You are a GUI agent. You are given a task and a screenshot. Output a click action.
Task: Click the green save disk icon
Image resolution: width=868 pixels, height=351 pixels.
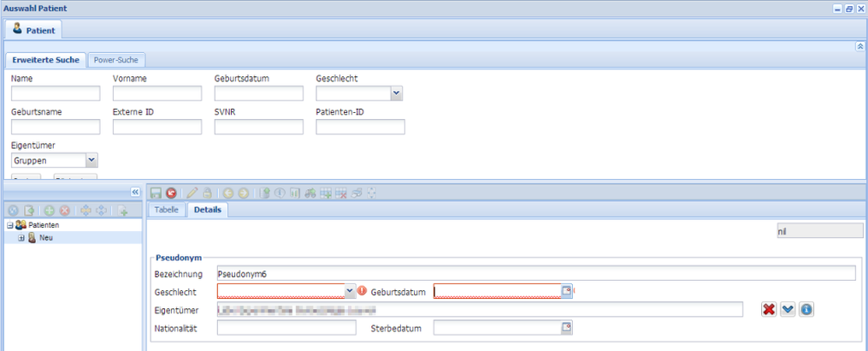point(156,193)
